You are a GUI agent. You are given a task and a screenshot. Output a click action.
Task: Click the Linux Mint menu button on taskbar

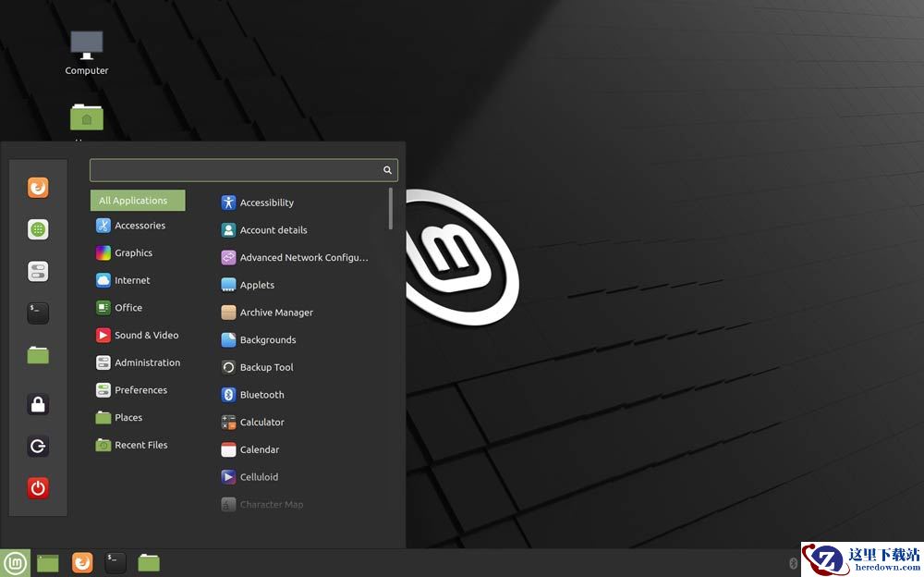click(16, 563)
